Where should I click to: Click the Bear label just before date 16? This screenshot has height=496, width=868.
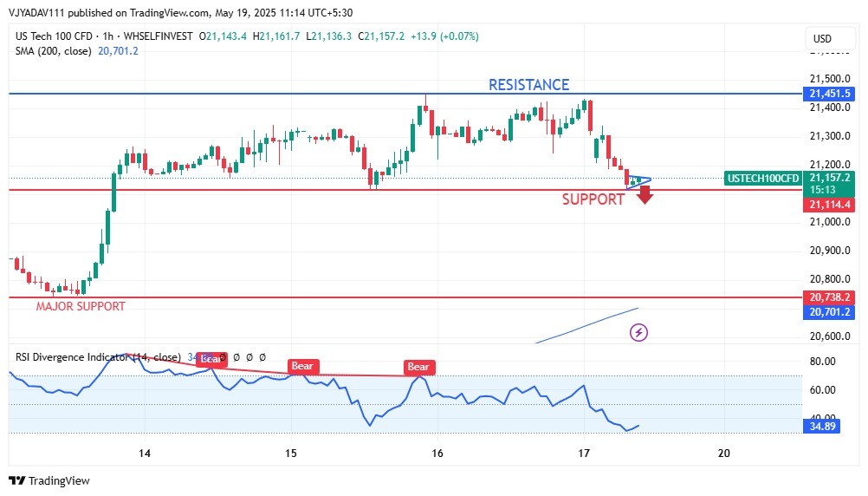pos(418,367)
